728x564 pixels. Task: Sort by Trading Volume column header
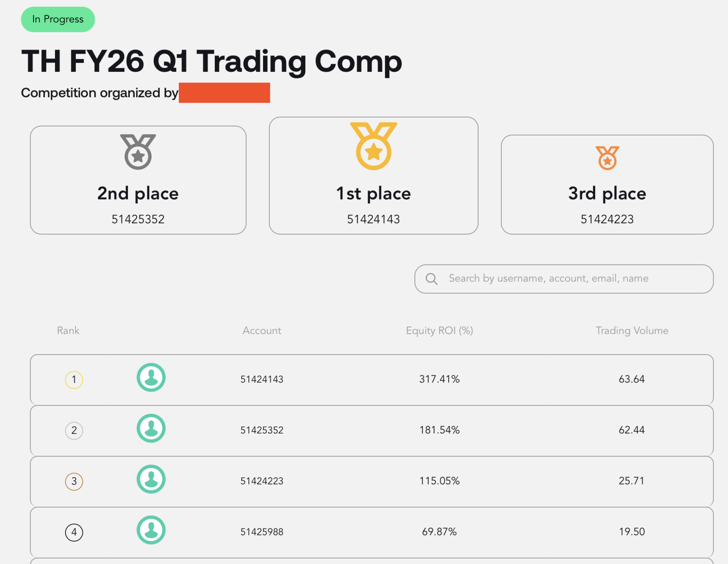tap(632, 331)
